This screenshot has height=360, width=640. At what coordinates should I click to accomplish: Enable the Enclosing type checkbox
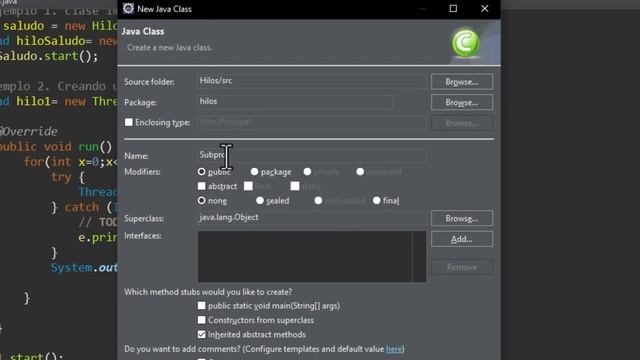pyautogui.click(x=129, y=122)
